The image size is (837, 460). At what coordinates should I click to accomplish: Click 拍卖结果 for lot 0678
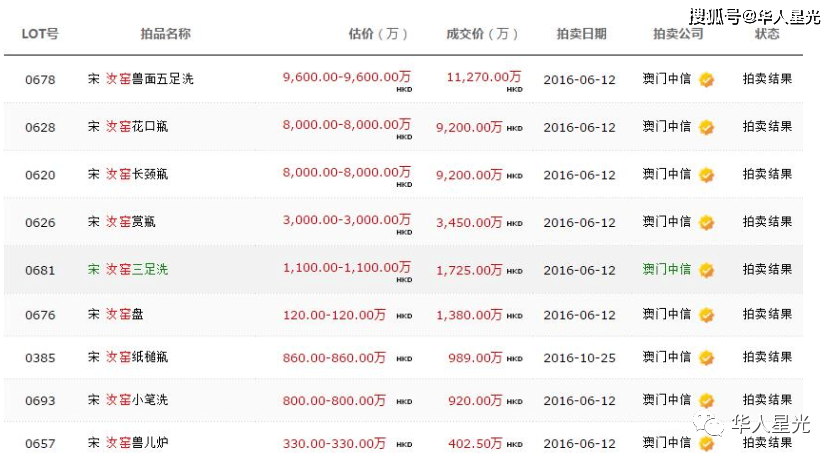(x=767, y=79)
